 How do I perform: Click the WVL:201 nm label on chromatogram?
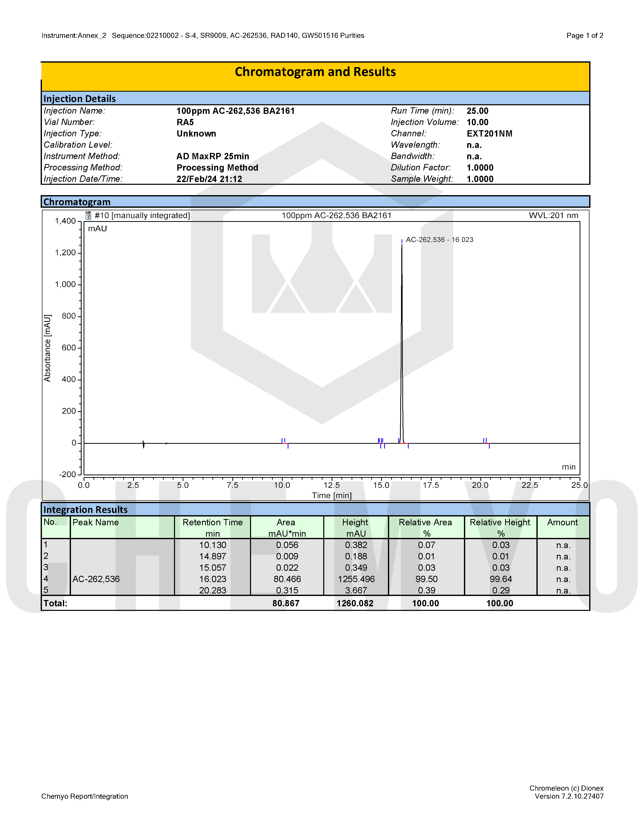pyautogui.click(x=553, y=216)
